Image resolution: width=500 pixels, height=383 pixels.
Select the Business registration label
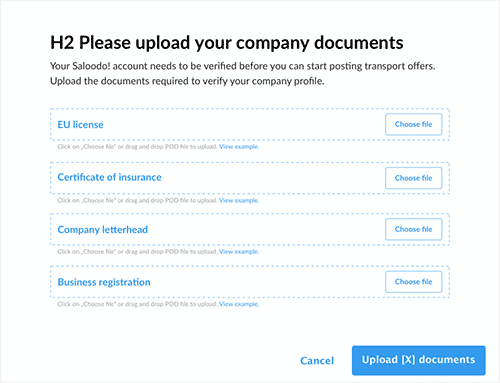coord(104,282)
